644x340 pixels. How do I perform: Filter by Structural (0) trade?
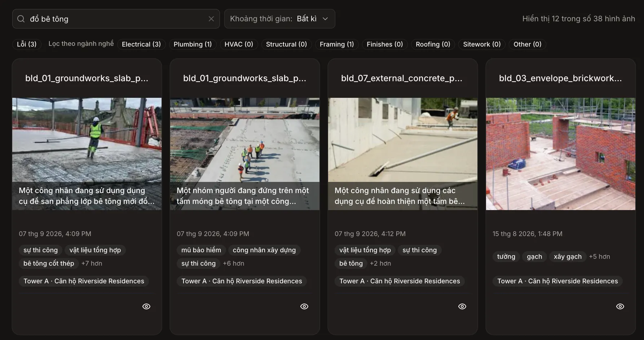pos(286,44)
